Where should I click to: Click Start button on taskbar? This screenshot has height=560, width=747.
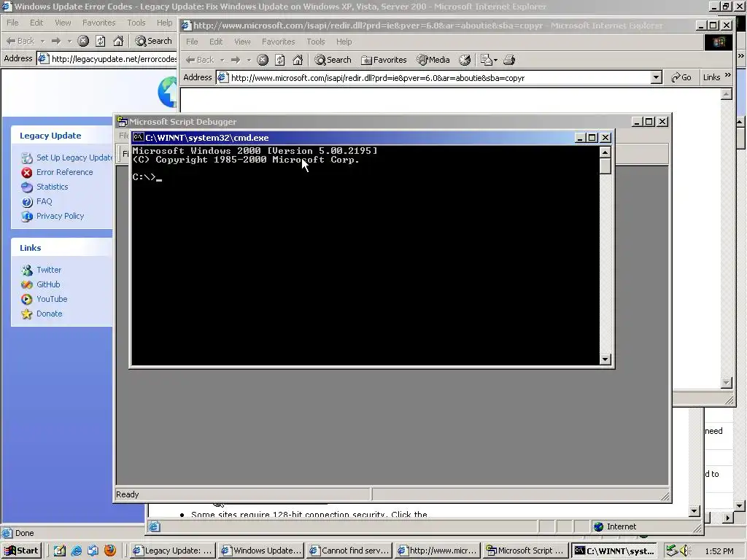21,551
